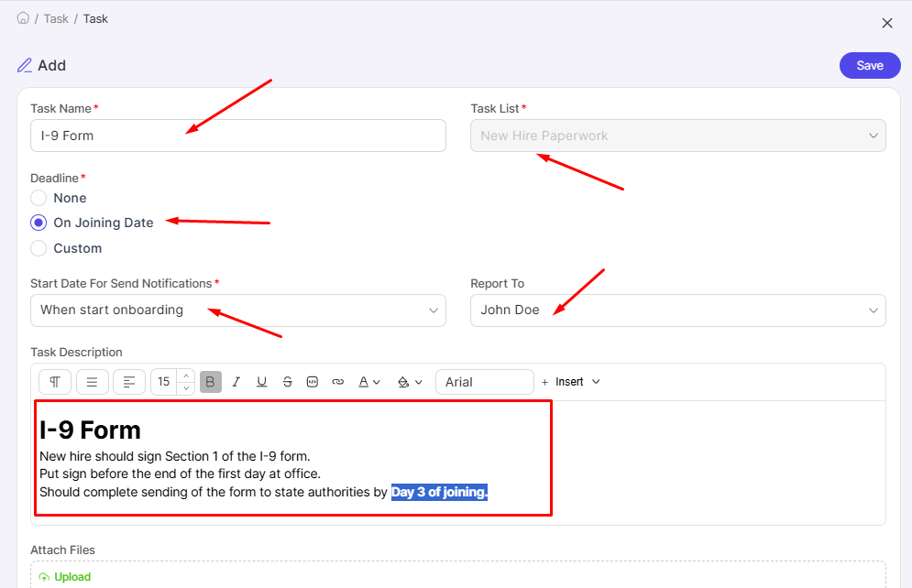The height and width of the screenshot is (588, 912).
Task: Apply italic formatting to the description text
Action: [236, 382]
